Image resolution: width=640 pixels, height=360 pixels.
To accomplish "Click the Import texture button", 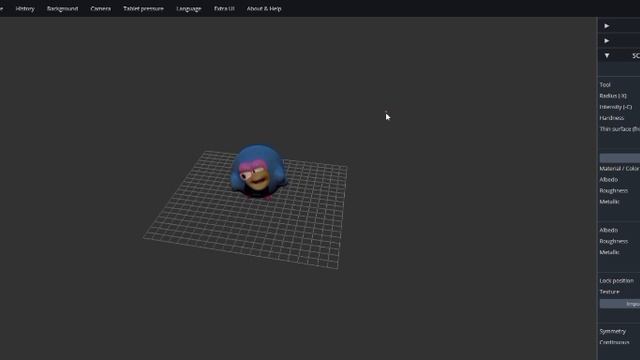I will point(620,304).
